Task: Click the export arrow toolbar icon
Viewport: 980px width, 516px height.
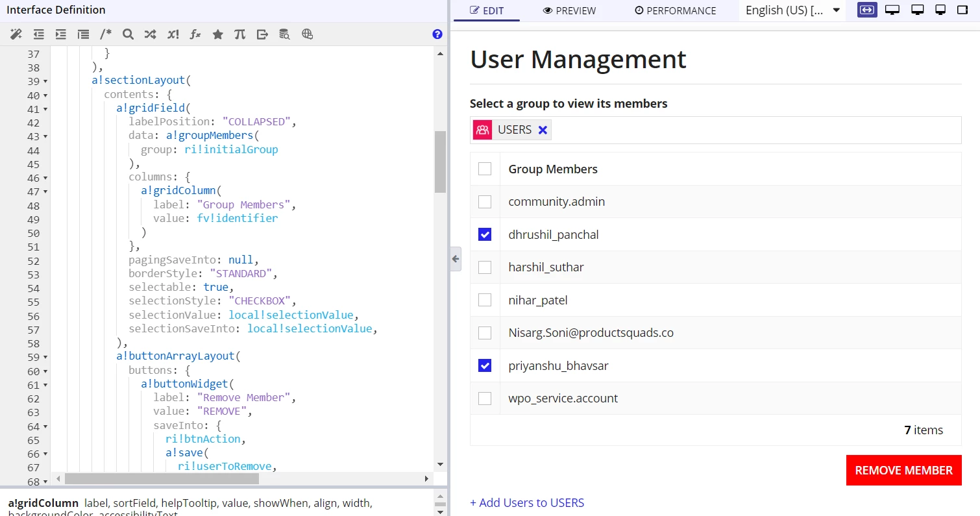Action: click(x=262, y=34)
